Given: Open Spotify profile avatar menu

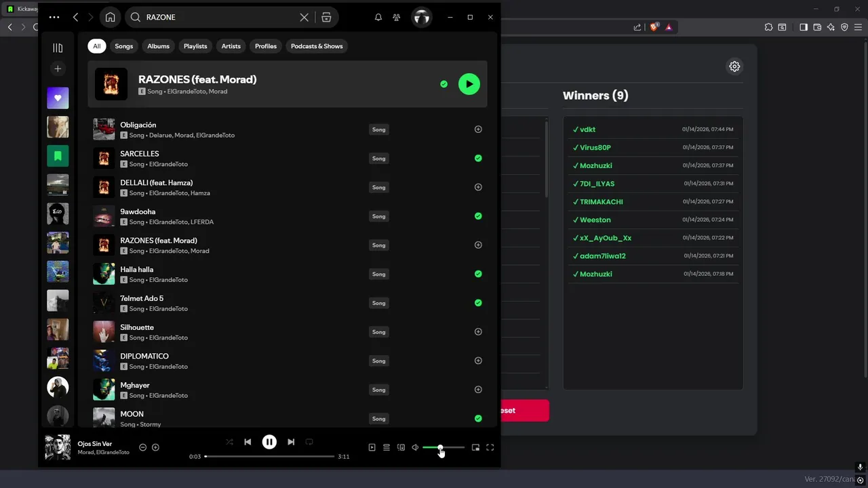Looking at the screenshot, I should [422, 17].
